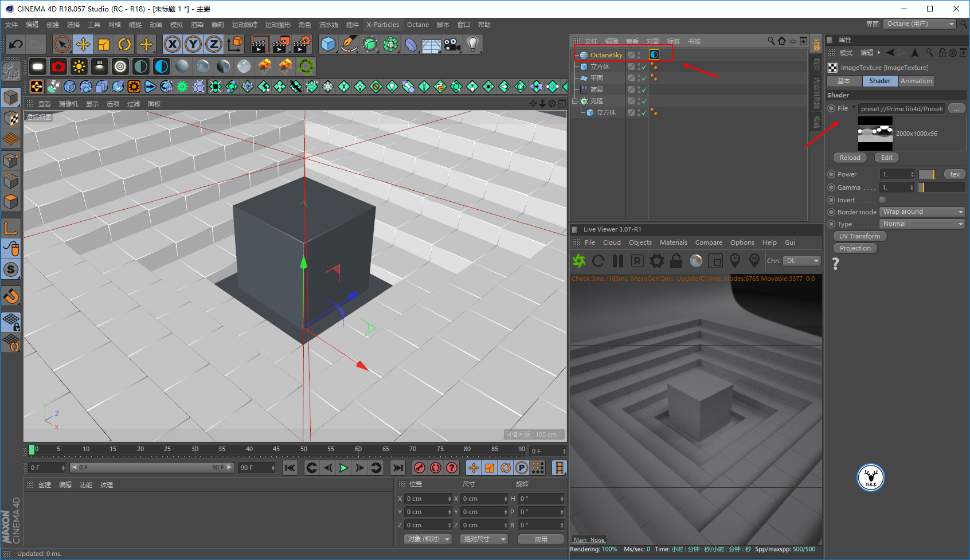Open render settings clapperboard with gear
970x560 pixels.
[302, 44]
